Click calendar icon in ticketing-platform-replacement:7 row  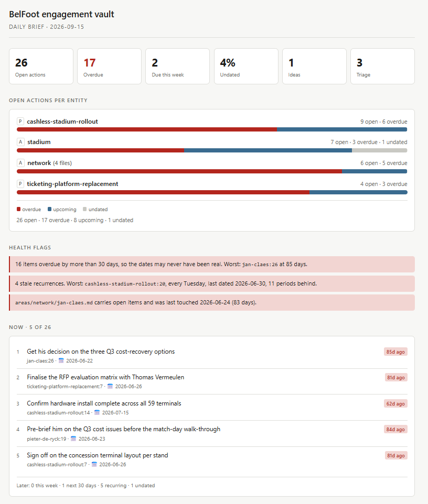point(110,386)
